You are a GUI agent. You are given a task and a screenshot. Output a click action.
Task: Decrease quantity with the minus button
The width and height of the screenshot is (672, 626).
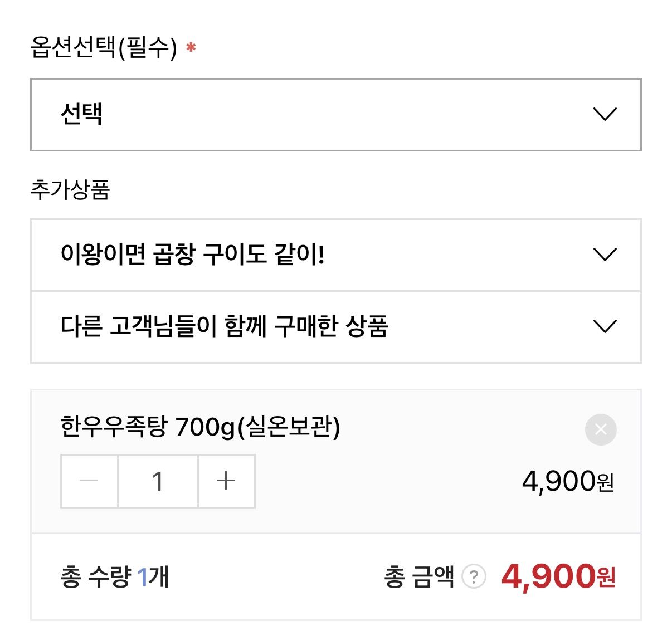click(x=89, y=481)
